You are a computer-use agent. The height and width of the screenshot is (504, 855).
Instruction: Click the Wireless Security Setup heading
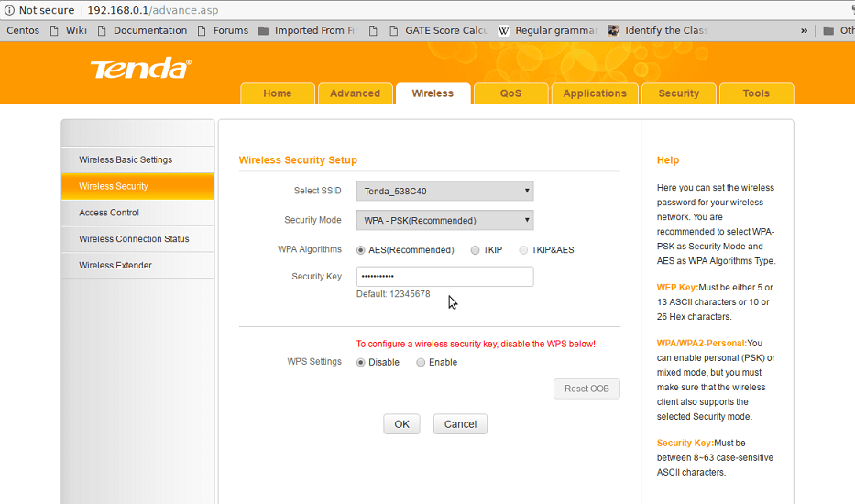coord(298,159)
